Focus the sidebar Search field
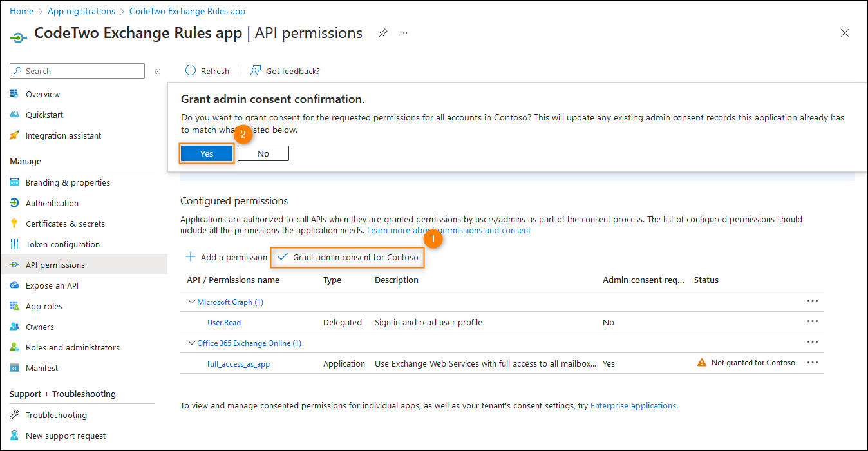This screenshot has height=451, width=868. pos(77,71)
